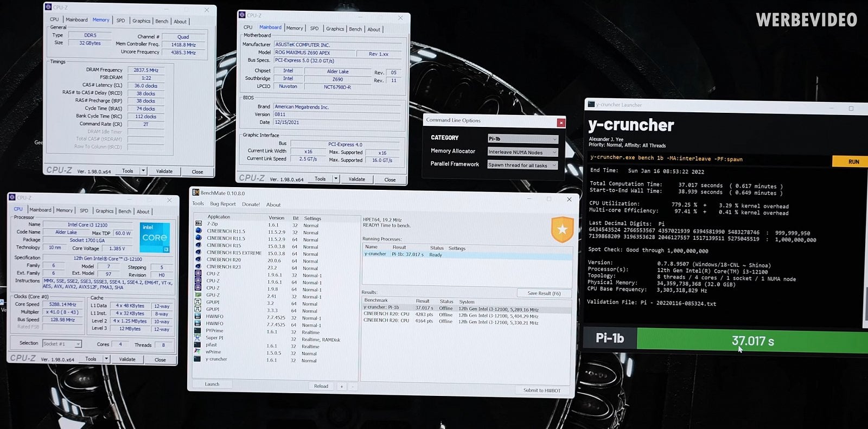Switch to Graphics tab in CPU-Z Mainboard window
Viewport: 868px width, 429px height.
tap(335, 29)
